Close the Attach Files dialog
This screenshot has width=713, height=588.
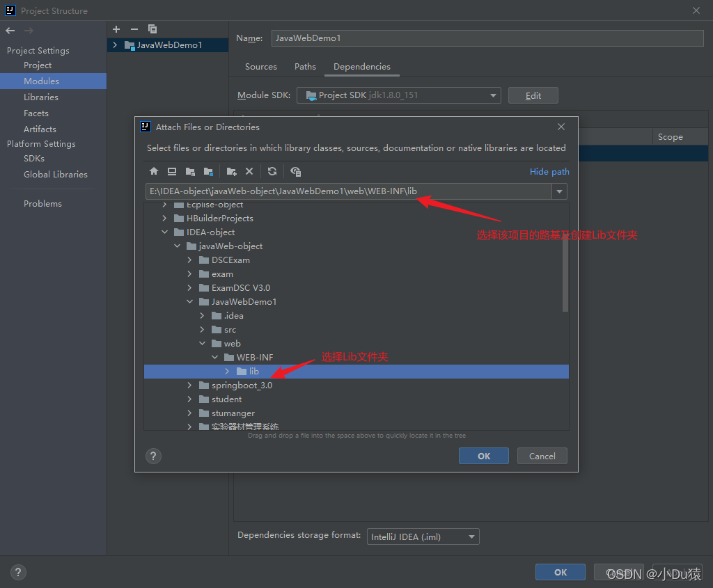(x=561, y=127)
